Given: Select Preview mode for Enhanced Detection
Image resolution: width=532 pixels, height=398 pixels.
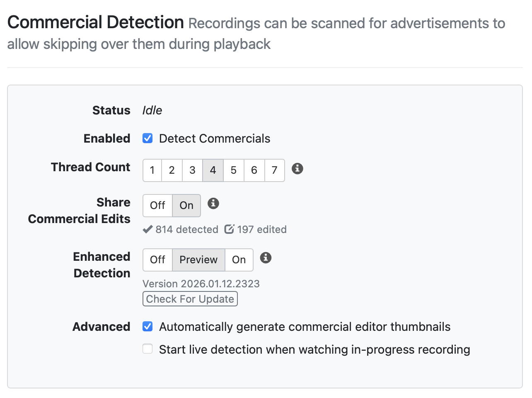Looking at the screenshot, I should coord(198,260).
